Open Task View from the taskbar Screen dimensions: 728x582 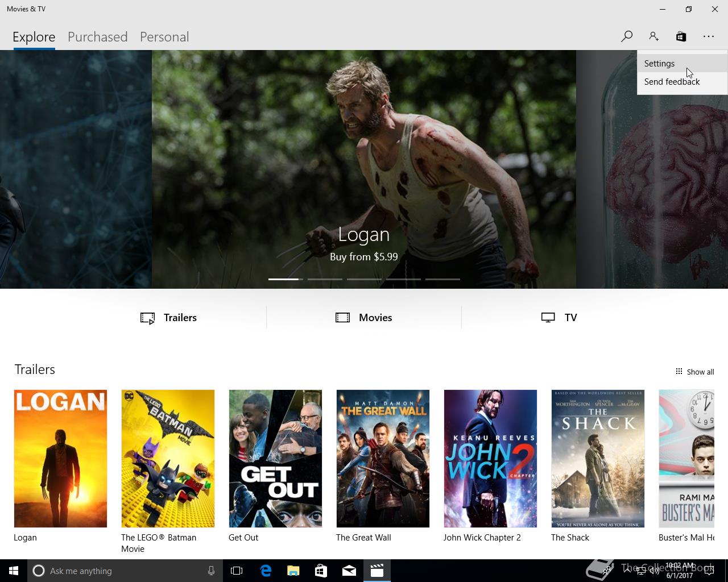point(237,571)
